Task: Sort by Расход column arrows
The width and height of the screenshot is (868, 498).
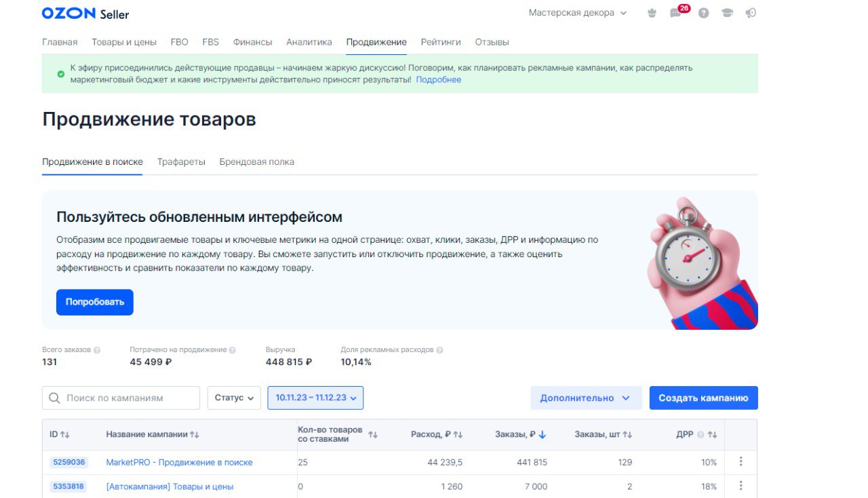Action: coord(458,434)
